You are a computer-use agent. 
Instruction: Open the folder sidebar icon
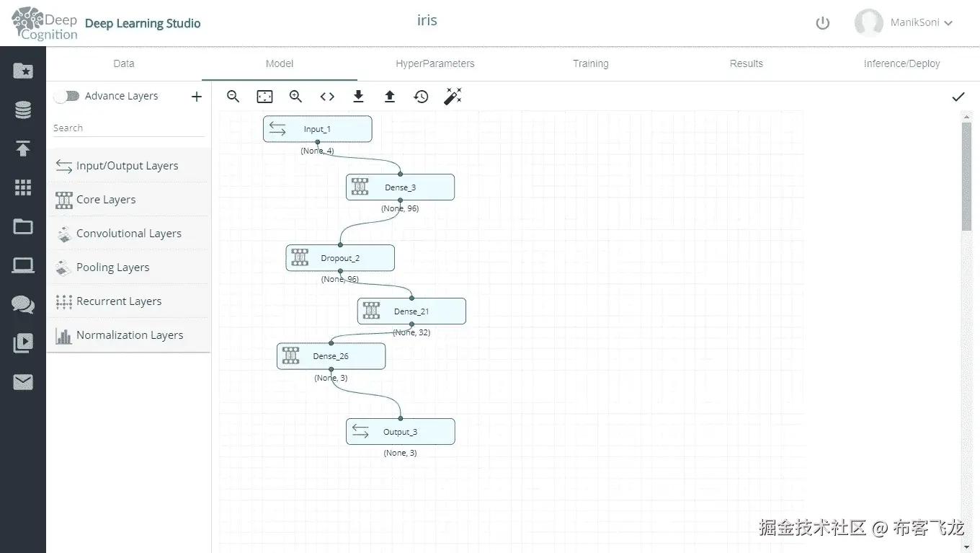tap(23, 227)
